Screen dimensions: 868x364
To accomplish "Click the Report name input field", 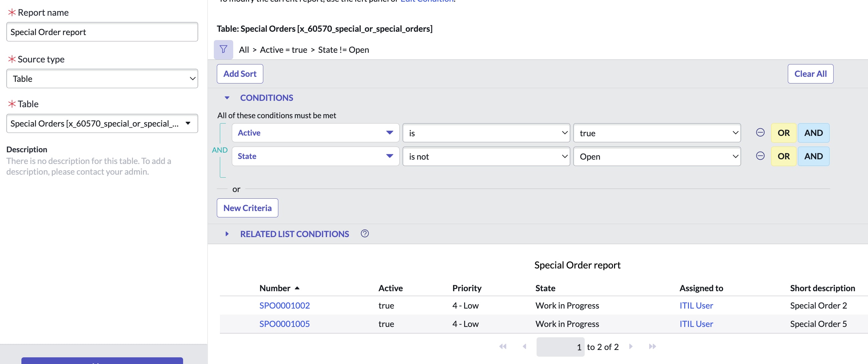I will click(102, 32).
